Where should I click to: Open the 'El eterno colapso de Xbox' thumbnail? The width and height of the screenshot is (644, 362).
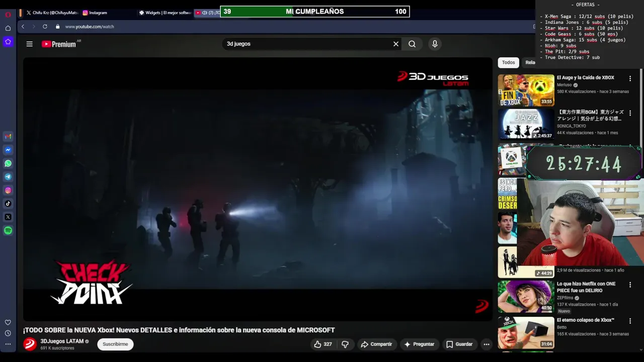pyautogui.click(x=526, y=332)
